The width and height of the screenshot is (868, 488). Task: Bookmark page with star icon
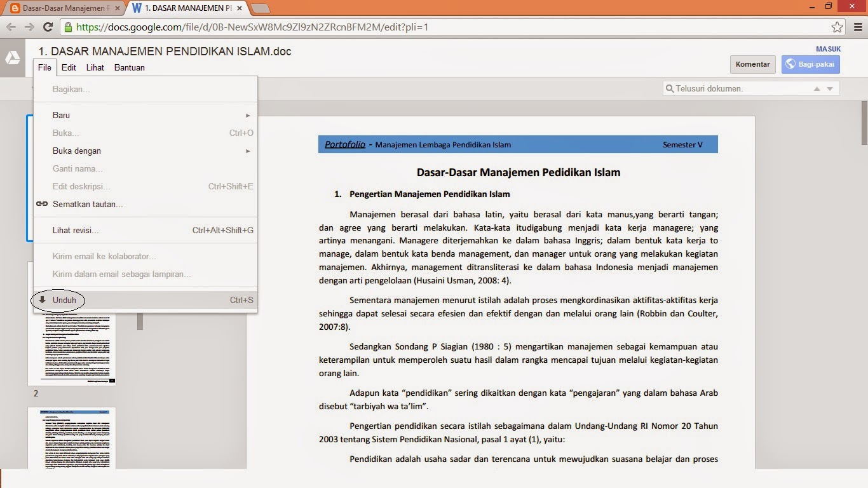coord(837,27)
